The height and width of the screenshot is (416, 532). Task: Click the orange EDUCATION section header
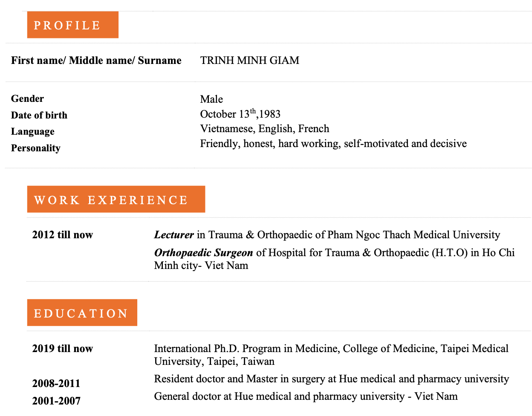(82, 312)
